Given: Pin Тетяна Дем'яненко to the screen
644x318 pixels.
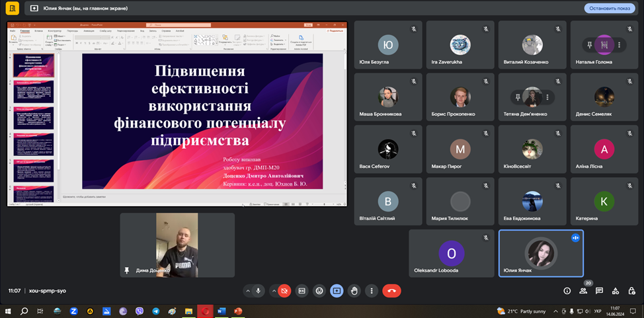Looking at the screenshot, I should click(x=518, y=97).
